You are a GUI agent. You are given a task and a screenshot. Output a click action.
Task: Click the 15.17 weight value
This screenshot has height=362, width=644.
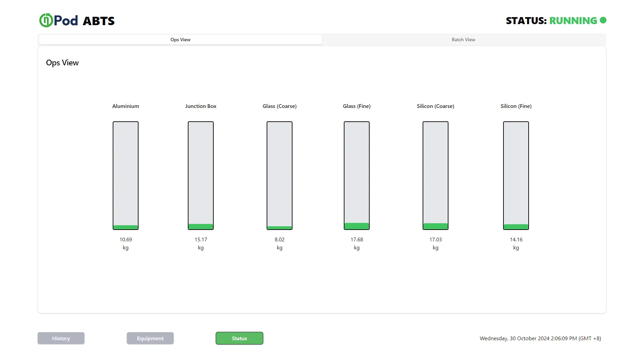click(201, 239)
